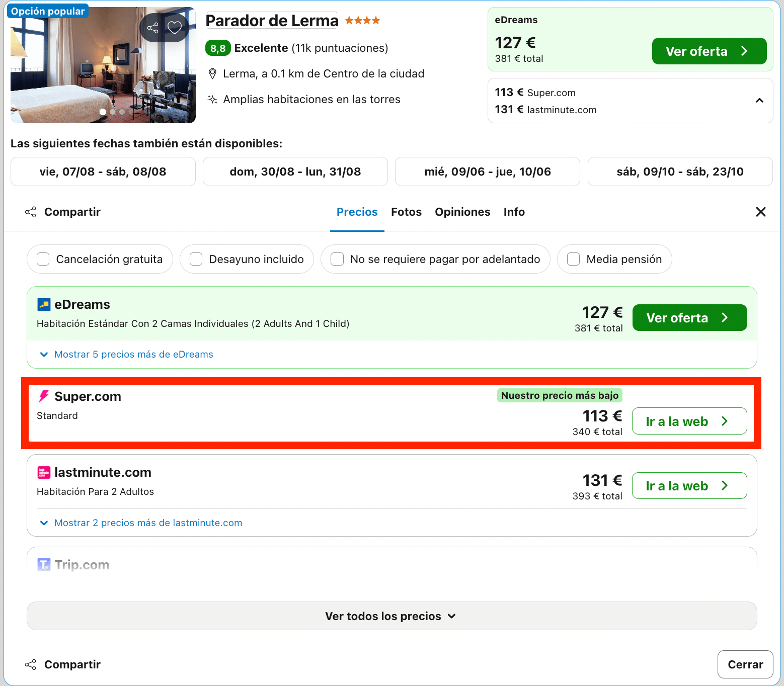Click Ver oferta in the top eDreams box
The image size is (784, 686).
tap(710, 51)
